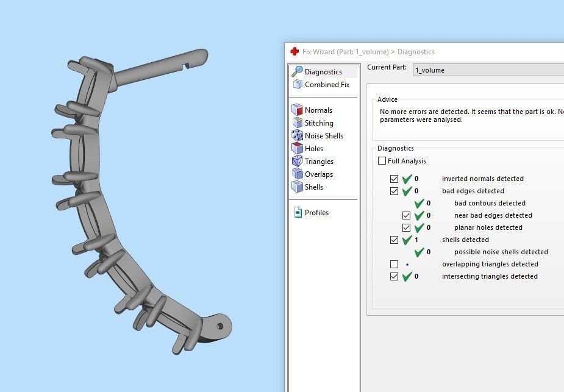
Task: Click 'overlapping triangles detected' text
Action: (490, 265)
